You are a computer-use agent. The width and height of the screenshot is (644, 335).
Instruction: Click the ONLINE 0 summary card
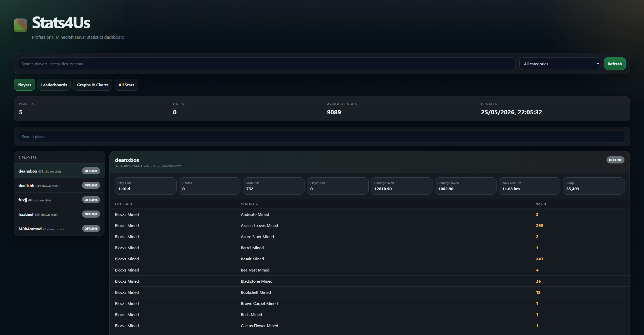pyautogui.click(x=244, y=109)
